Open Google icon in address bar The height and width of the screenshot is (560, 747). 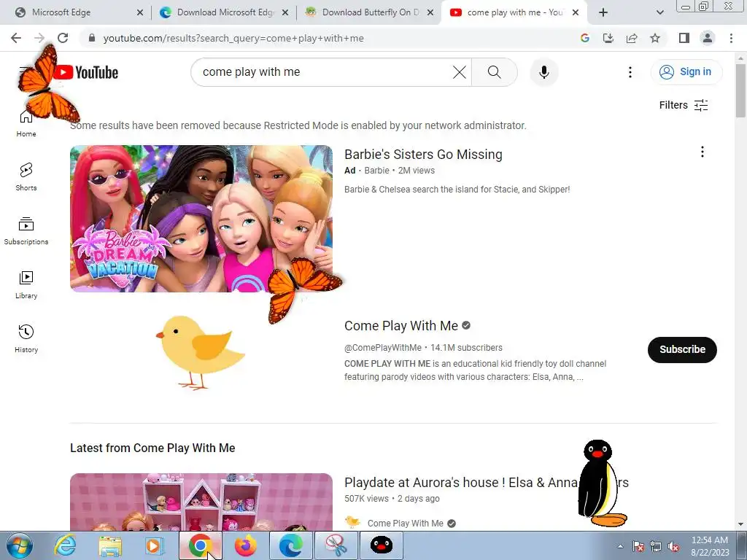pos(585,38)
